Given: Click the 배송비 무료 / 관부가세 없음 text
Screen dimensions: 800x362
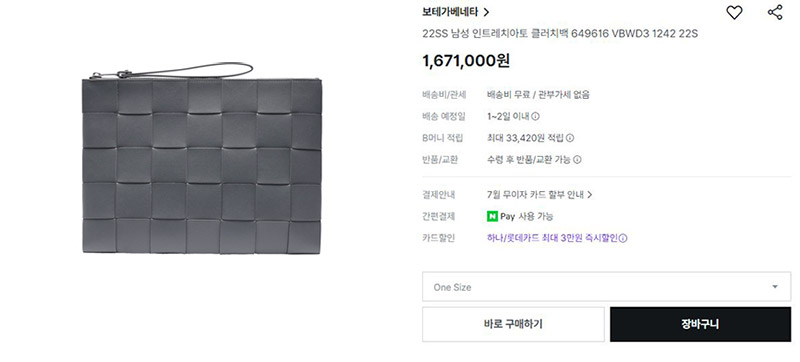Looking at the screenshot, I should click(538, 95).
